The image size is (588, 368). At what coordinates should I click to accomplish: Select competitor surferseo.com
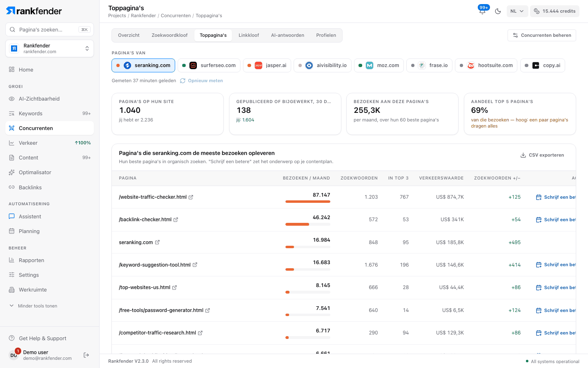[x=209, y=65]
